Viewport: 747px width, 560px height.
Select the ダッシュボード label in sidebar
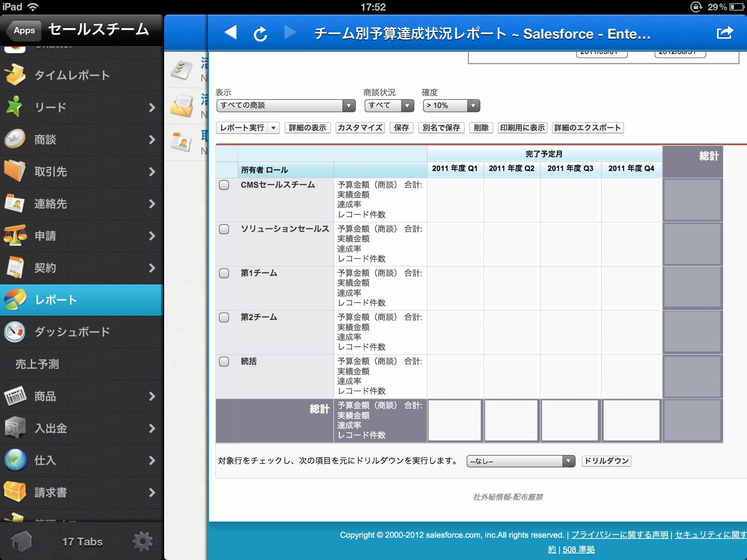[72, 332]
